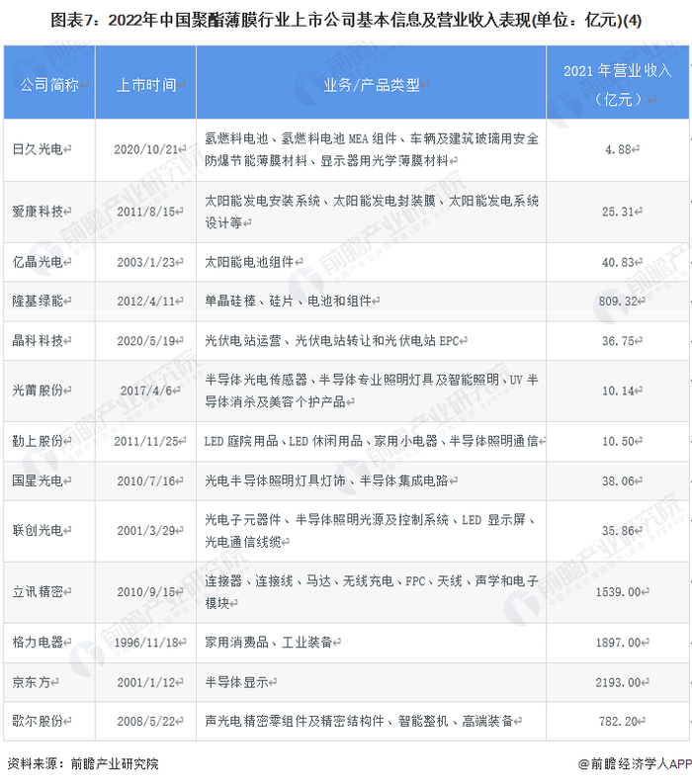Select 歌尔股份 revenue value 782.20
This screenshot has height=784, width=692.
(x=618, y=721)
